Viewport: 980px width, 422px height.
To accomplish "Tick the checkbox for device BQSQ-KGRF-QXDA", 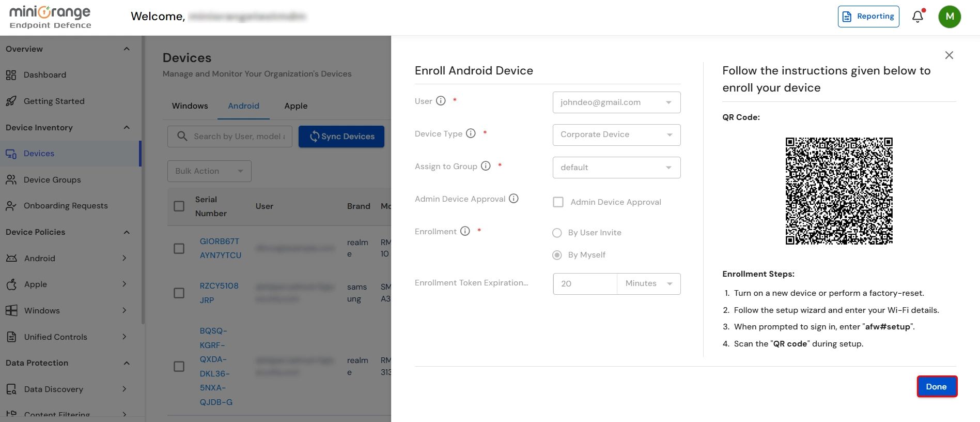I will pos(179,367).
